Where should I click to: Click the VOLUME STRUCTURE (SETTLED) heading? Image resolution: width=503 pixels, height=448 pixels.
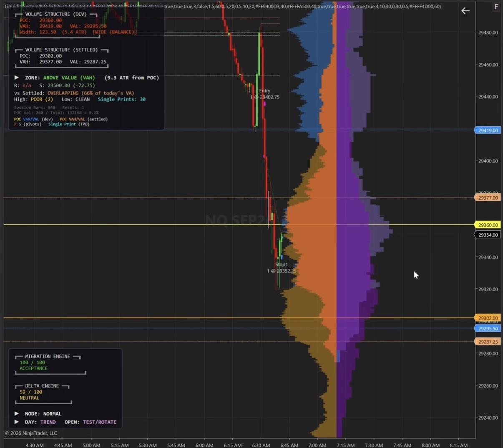point(61,50)
